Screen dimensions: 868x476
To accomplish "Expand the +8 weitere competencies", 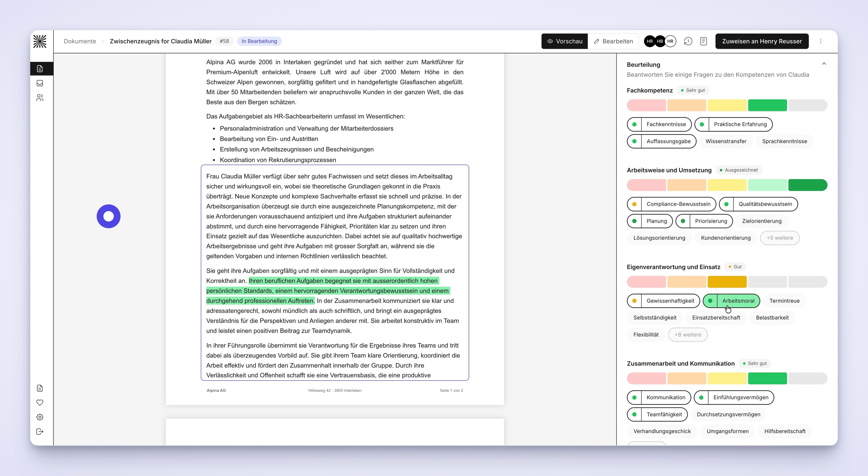I will coord(688,335).
